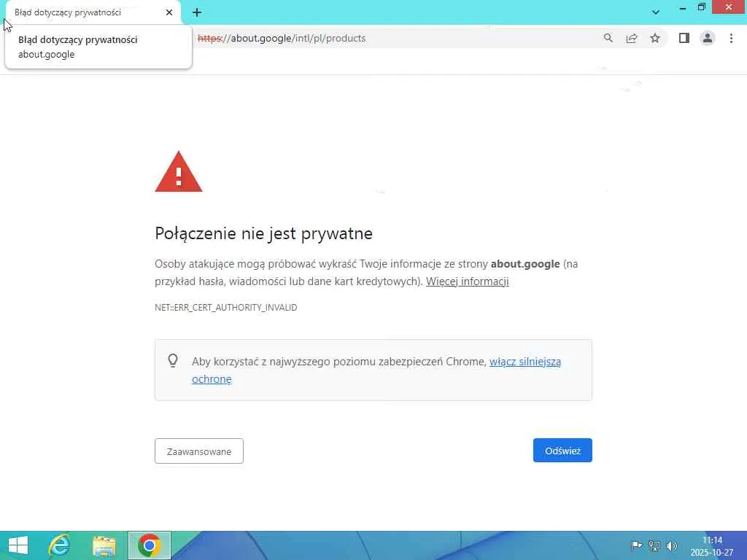Open the volume speaker tray icon
747x560 pixels.
tap(672, 545)
